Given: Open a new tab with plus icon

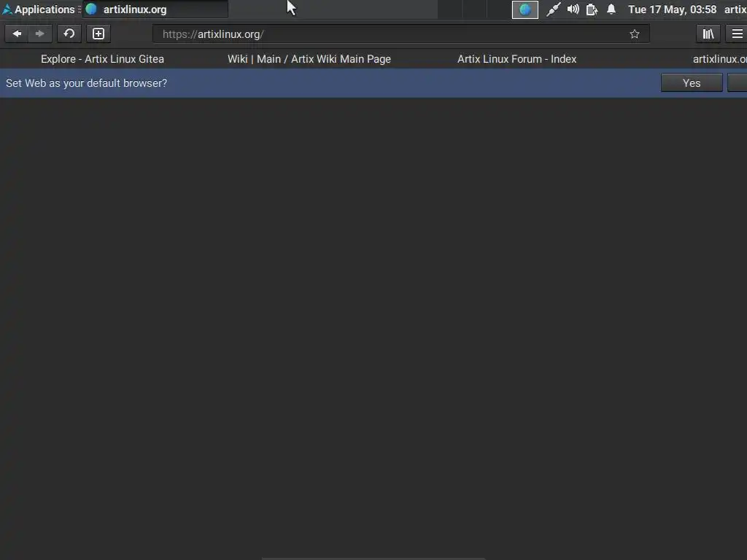Looking at the screenshot, I should tap(98, 34).
